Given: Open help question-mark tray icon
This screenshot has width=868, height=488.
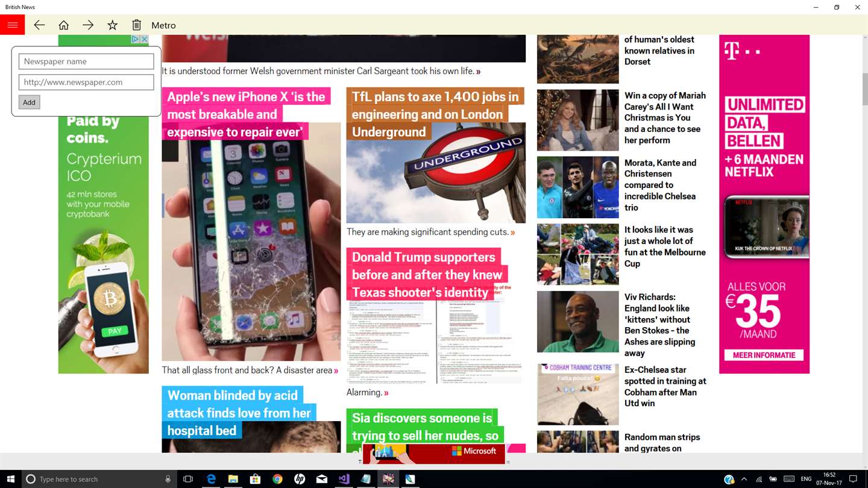Looking at the screenshot, I should point(729,480).
